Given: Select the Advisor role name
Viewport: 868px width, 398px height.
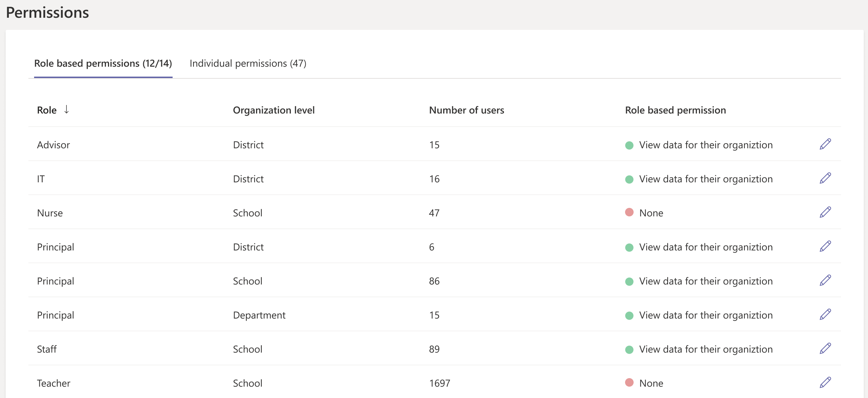Looking at the screenshot, I should [54, 145].
